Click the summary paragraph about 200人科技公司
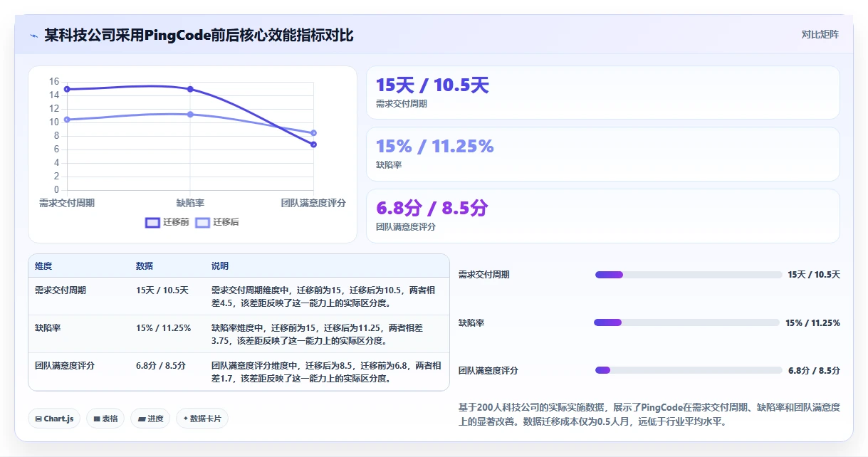 pos(649,414)
